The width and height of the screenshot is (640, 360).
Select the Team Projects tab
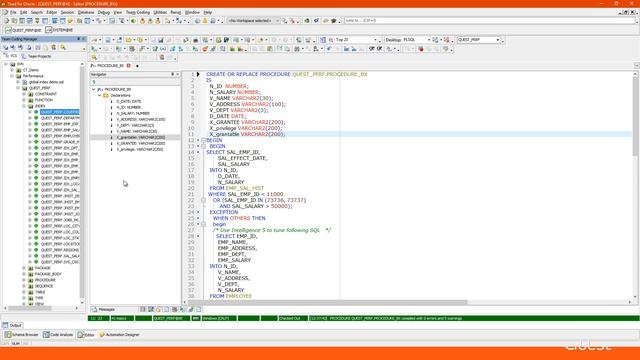click(36, 56)
